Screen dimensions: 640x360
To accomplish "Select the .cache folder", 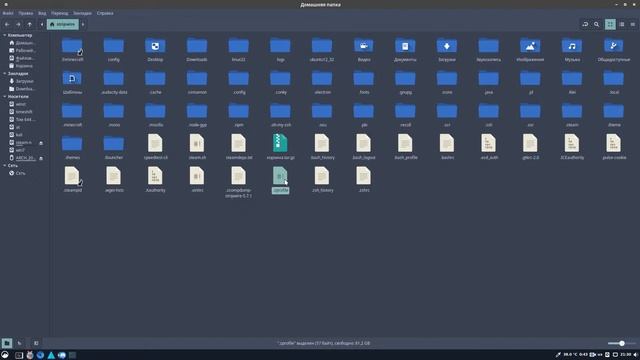I will point(155,82).
